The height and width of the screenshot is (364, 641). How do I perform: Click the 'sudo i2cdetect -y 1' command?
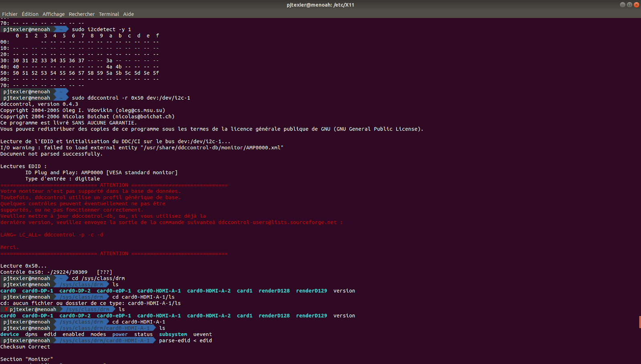click(101, 30)
